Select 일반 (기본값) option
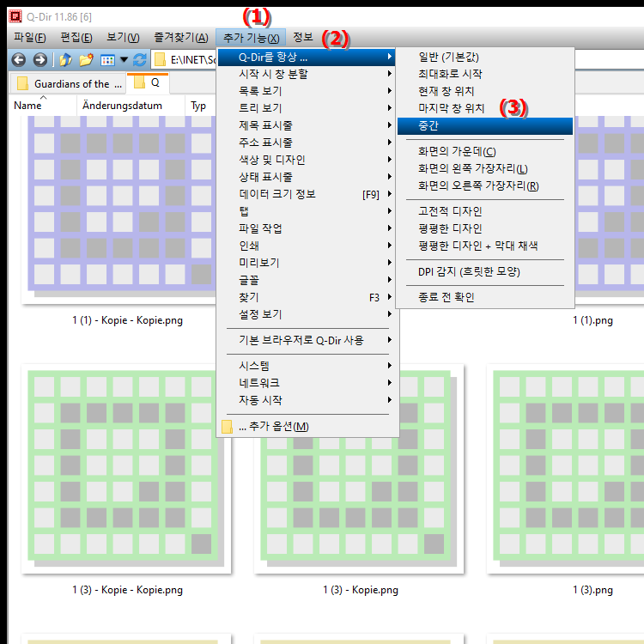The image size is (644, 644). tap(485, 57)
